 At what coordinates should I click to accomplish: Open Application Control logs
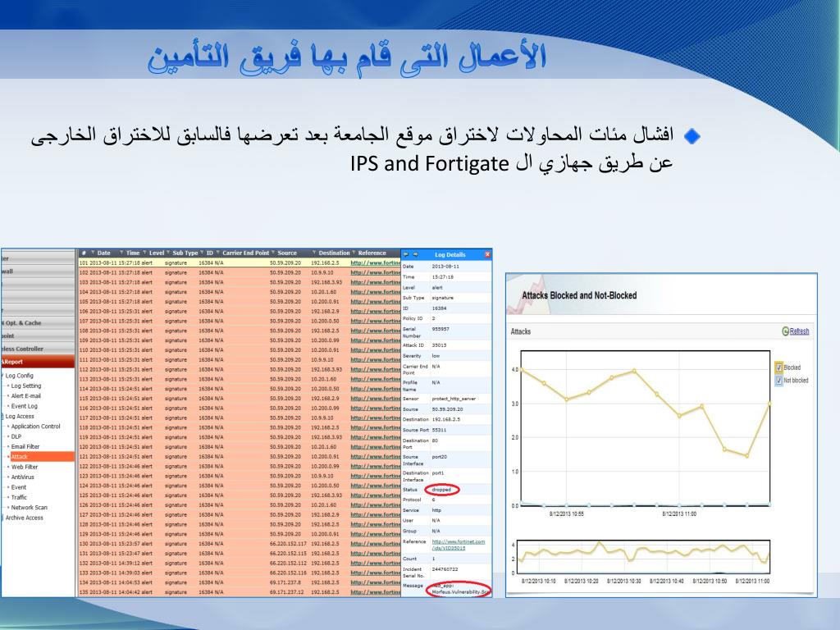click(x=36, y=427)
